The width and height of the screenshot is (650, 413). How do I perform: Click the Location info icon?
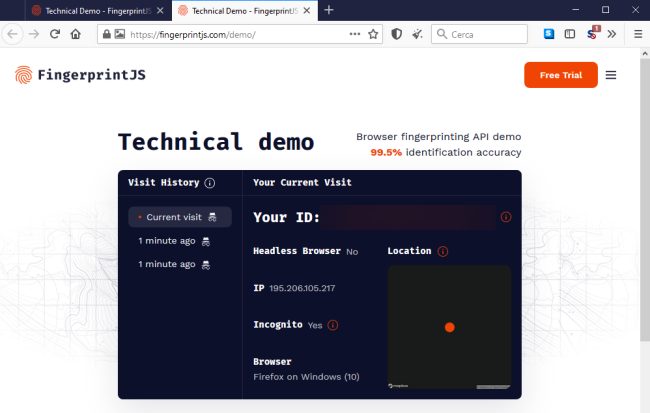click(442, 251)
